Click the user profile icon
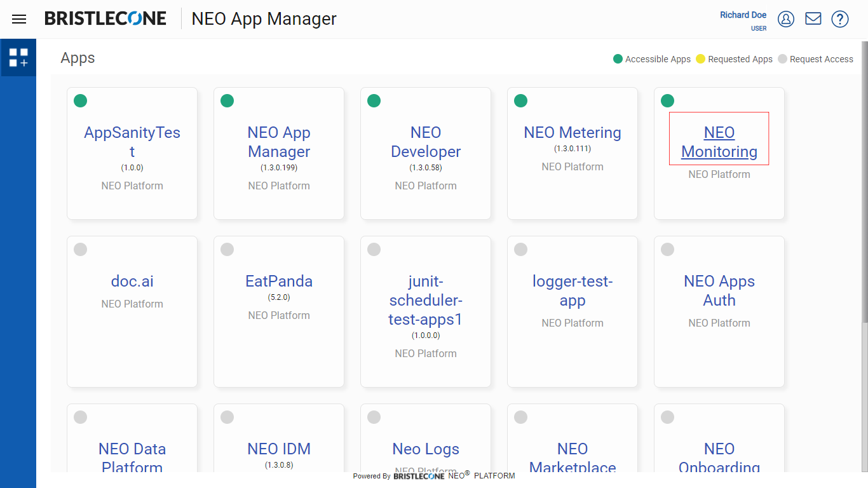The height and width of the screenshot is (488, 868). (x=786, y=19)
